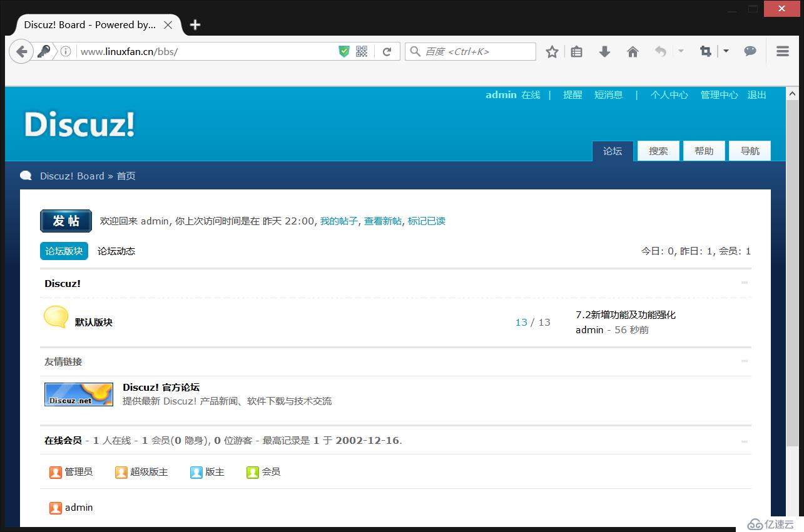This screenshot has width=804, height=532.
Task: Expand the dropdown next to undo arrow
Action: point(681,51)
